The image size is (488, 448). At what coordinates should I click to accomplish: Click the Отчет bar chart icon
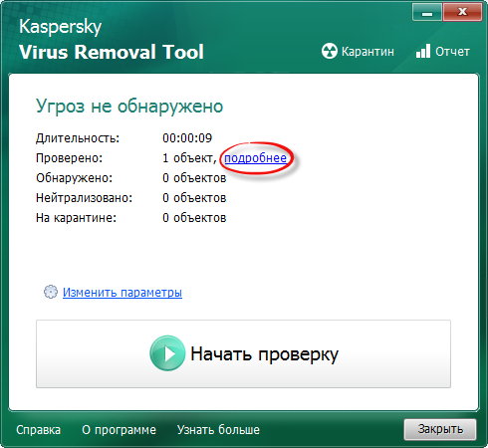tap(423, 51)
